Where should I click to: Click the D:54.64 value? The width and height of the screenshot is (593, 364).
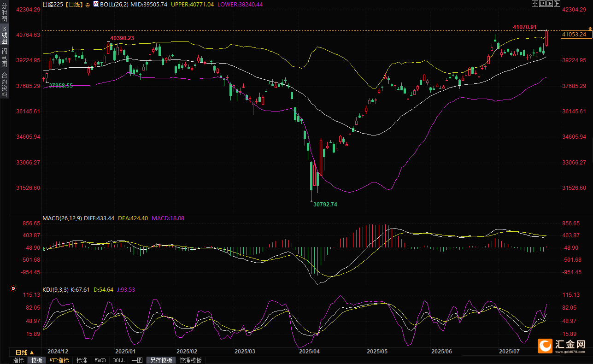pos(104,289)
